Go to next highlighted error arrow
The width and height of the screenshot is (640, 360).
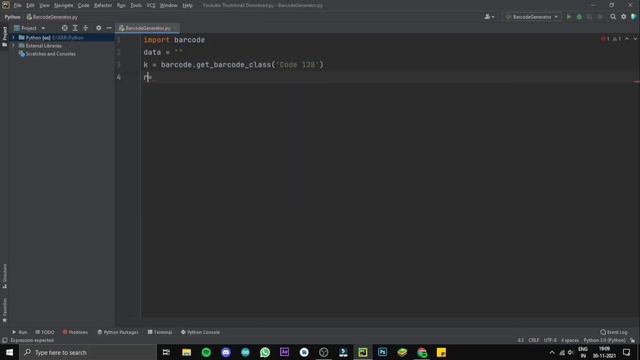[x=635, y=39]
